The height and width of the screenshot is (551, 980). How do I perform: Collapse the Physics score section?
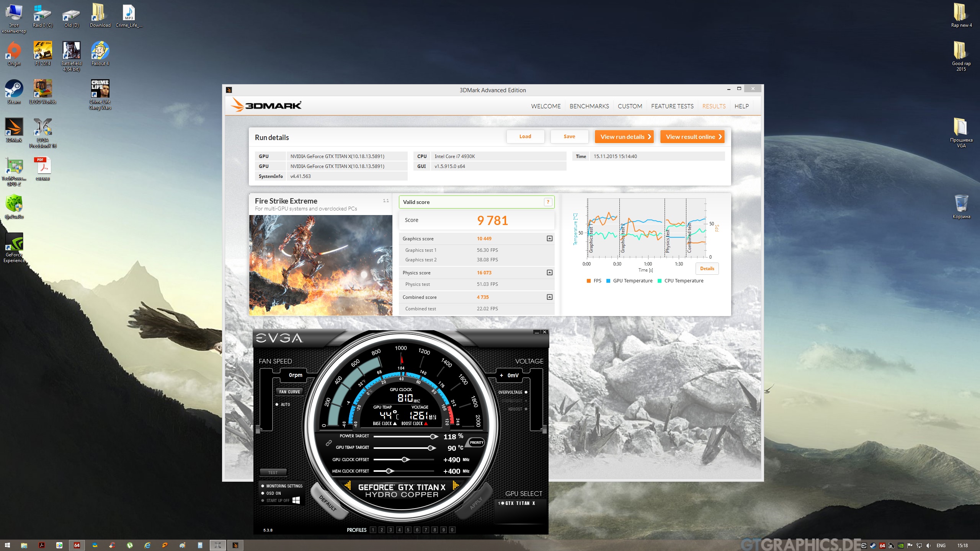click(549, 272)
